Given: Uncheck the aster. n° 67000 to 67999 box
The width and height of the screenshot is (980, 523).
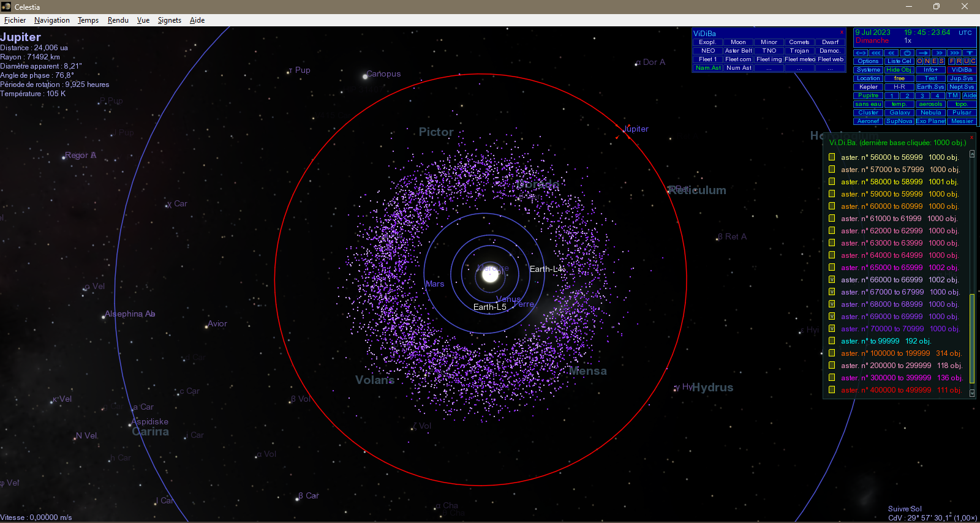Looking at the screenshot, I should tap(832, 292).
